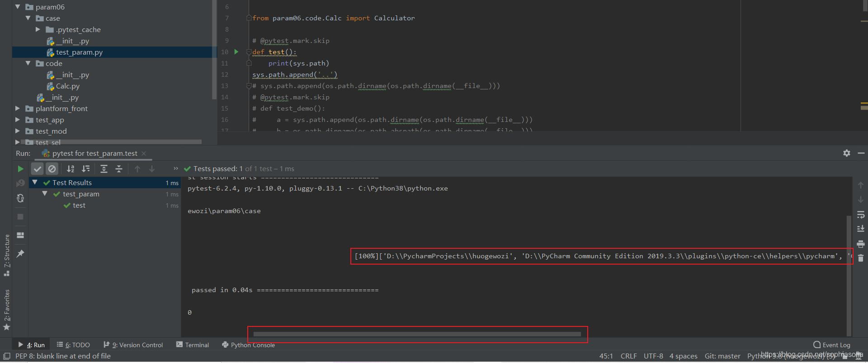Collapse the Test Results tree node
The width and height of the screenshot is (868, 363).
tap(35, 182)
